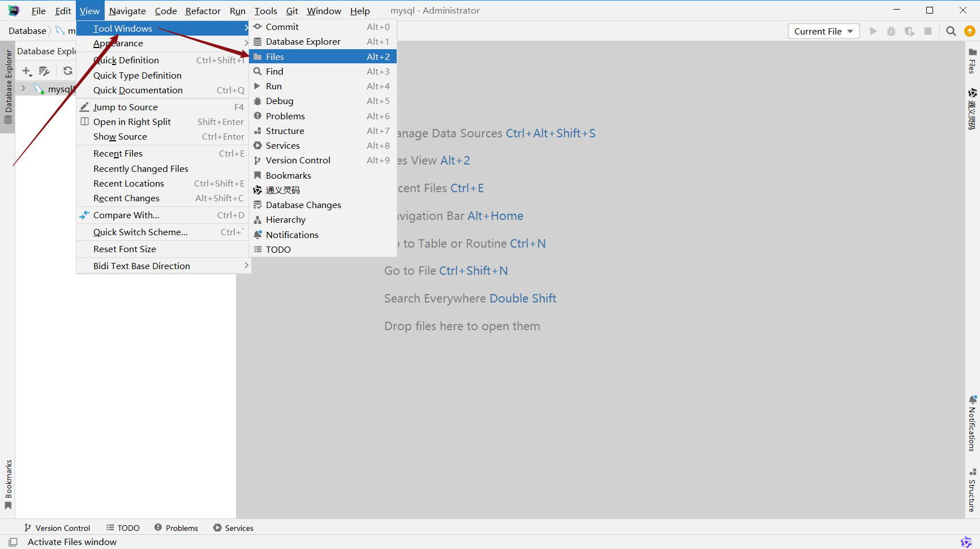980x549 pixels.
Task: Open Problems tool window from submenu
Action: click(x=323, y=116)
